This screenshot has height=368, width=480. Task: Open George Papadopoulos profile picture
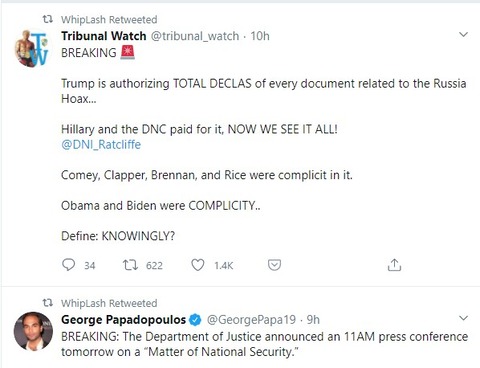click(x=33, y=331)
